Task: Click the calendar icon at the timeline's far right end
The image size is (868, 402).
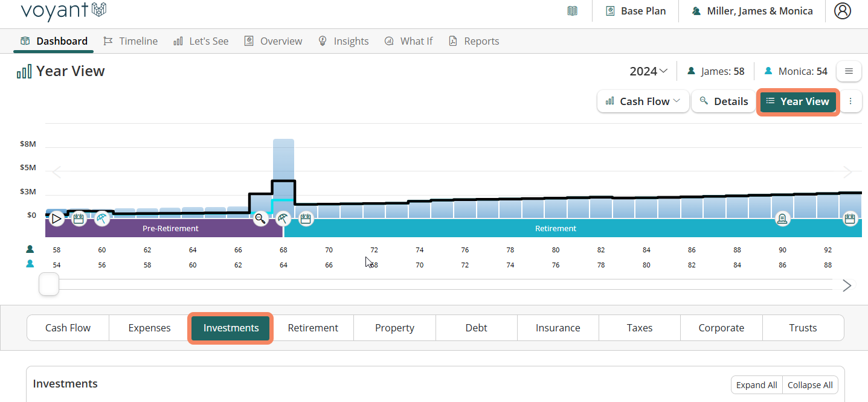Action: 850,219
